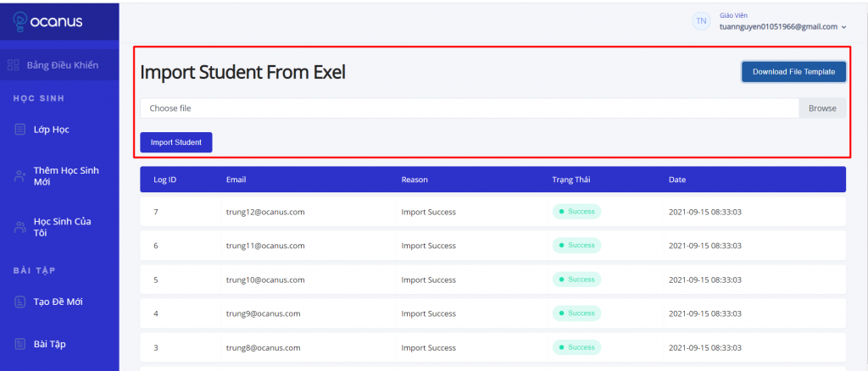Click the Ocanus logo icon
868x371 pixels.
click(x=19, y=21)
